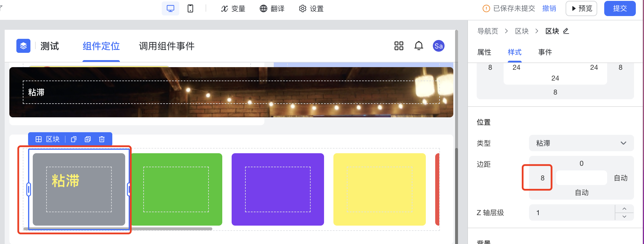Click the 导航页 breadcrumb
644x244 pixels.
(488, 31)
